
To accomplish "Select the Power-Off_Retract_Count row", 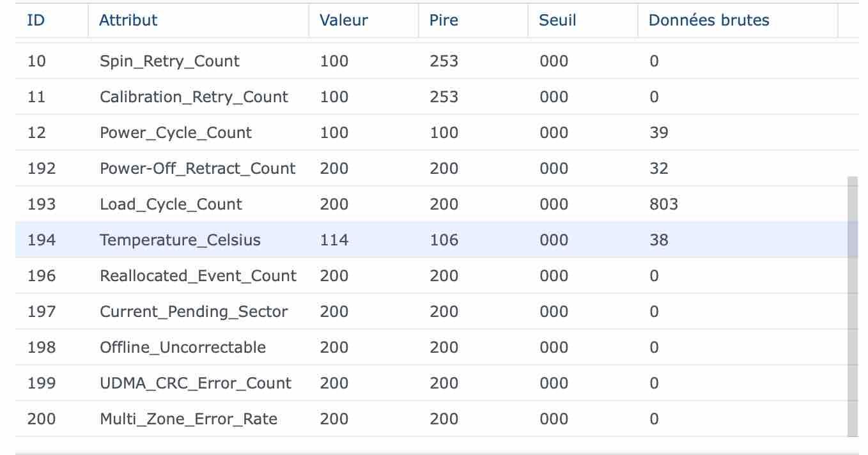I will (431, 169).
